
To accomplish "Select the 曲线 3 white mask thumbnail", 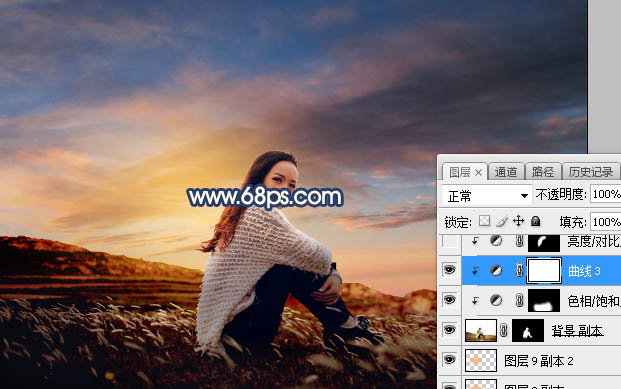I will [x=544, y=271].
